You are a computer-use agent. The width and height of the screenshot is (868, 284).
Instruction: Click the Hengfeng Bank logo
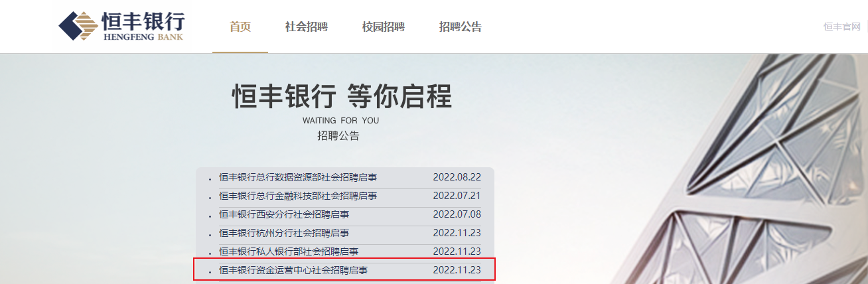(x=121, y=27)
